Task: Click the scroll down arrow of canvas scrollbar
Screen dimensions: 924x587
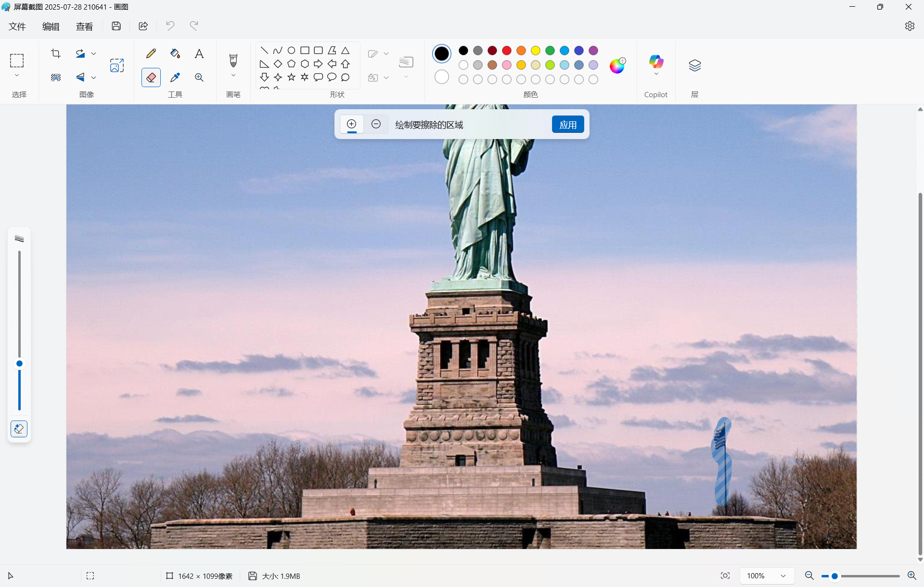Action: [x=920, y=560]
